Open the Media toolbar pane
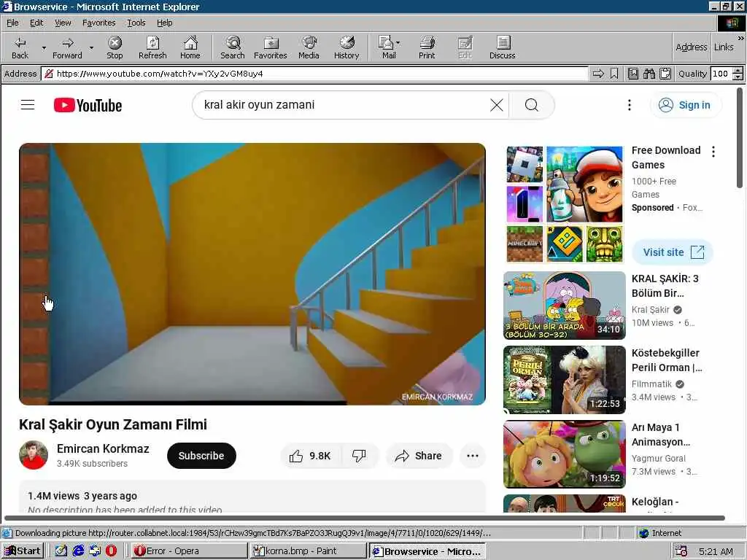 (x=309, y=47)
